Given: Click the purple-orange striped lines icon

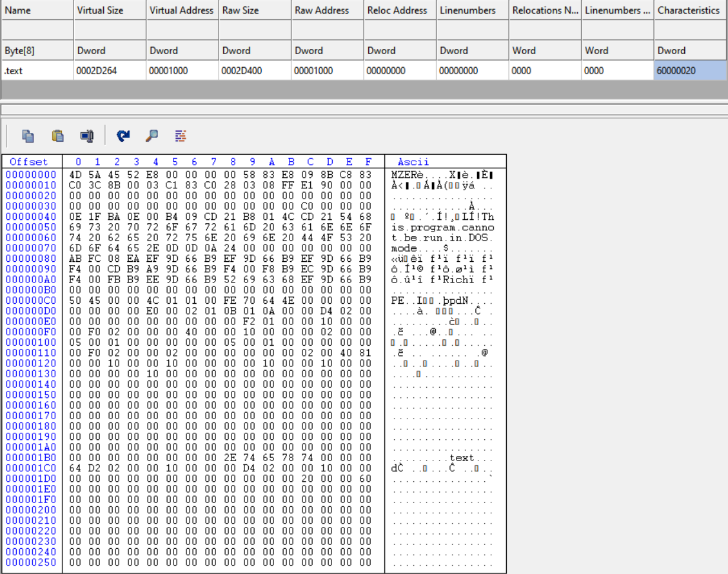Looking at the screenshot, I should (x=181, y=135).
